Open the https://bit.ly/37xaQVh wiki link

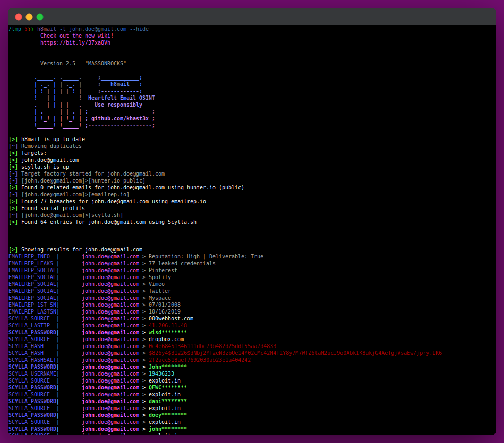(75, 42)
